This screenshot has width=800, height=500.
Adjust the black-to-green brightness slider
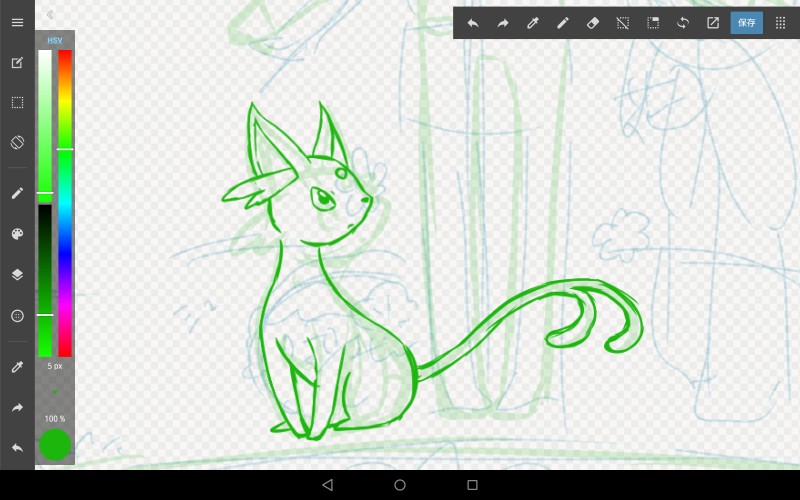45,281
